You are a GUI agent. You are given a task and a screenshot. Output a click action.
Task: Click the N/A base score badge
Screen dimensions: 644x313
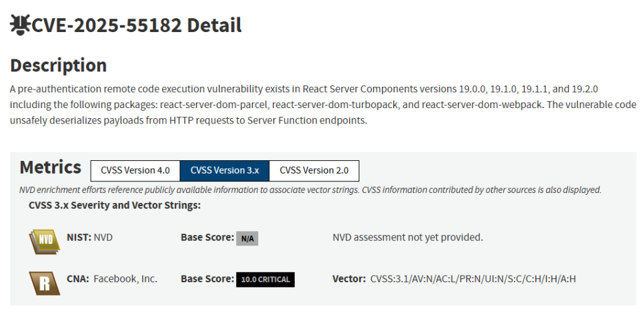pos(247,238)
